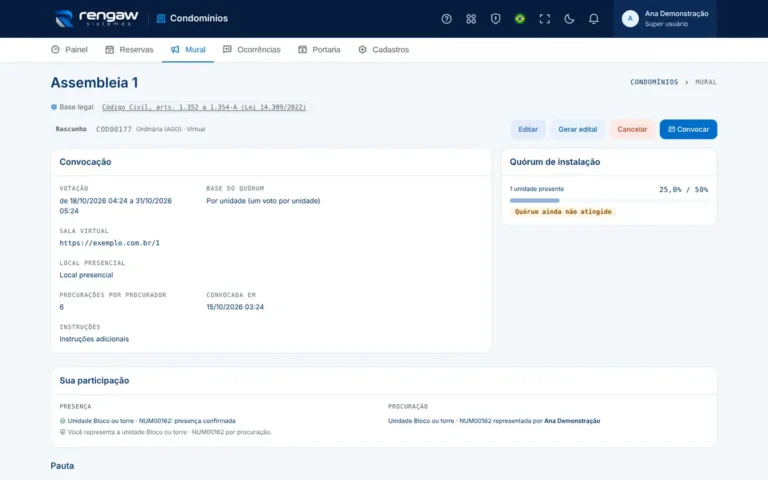The width and height of the screenshot is (768, 480).
Task: Click CONDOMÍNIOS breadcrumb link
Action: coord(654,82)
